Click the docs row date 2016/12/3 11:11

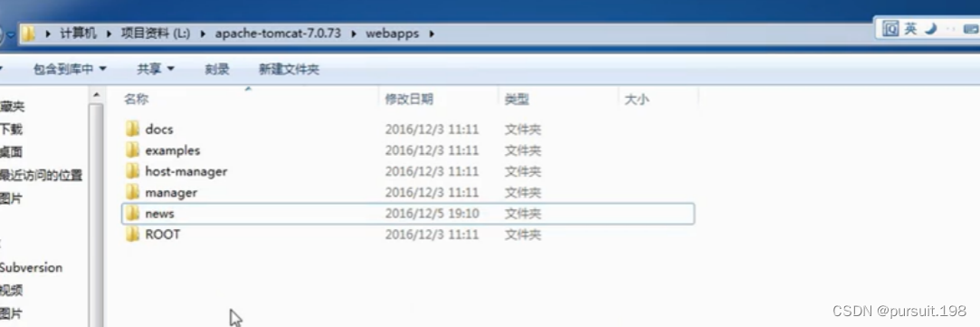point(432,130)
